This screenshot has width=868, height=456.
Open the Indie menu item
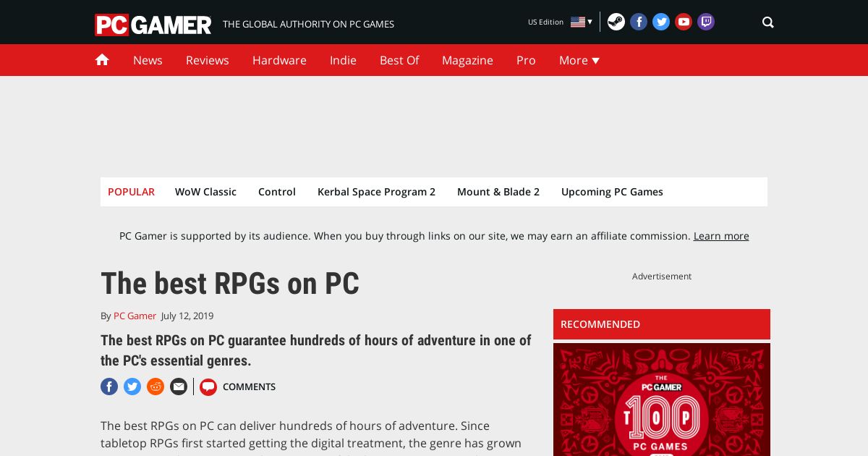pos(343,60)
